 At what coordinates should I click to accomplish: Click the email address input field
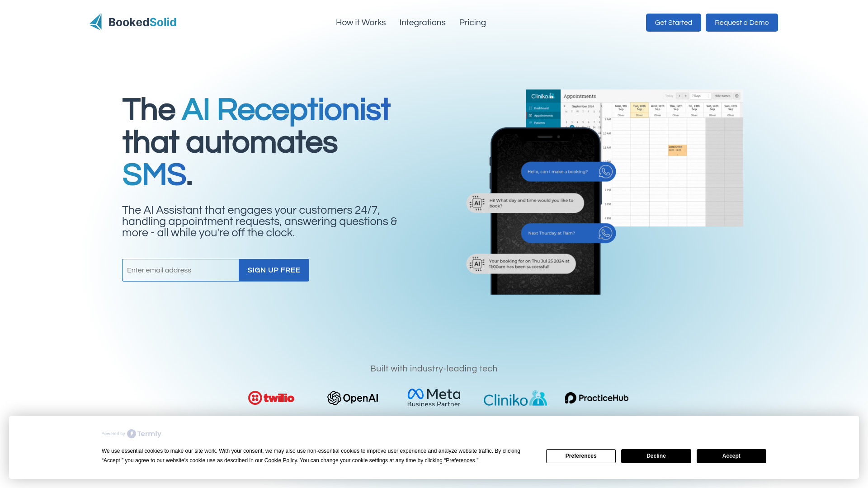(x=180, y=270)
